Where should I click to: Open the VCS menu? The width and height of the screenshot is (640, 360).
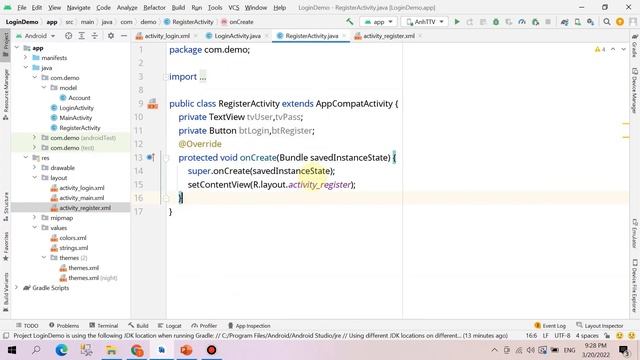point(233,7)
